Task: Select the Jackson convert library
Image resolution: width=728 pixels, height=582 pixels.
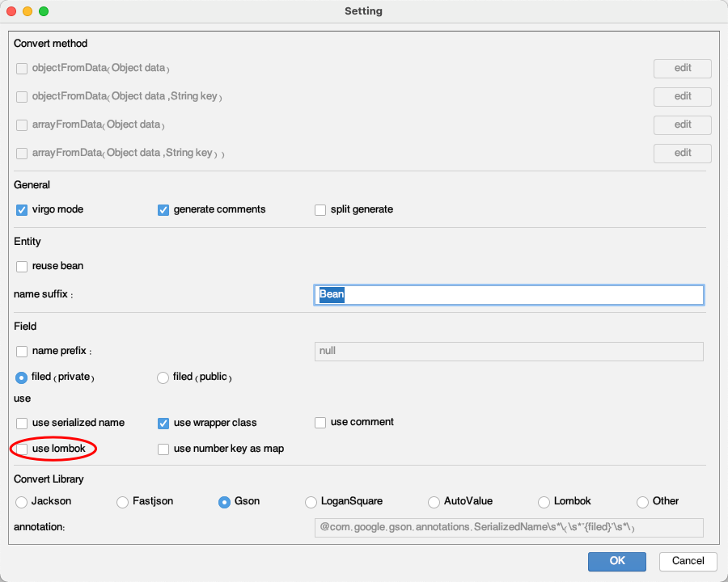Action: (21, 502)
